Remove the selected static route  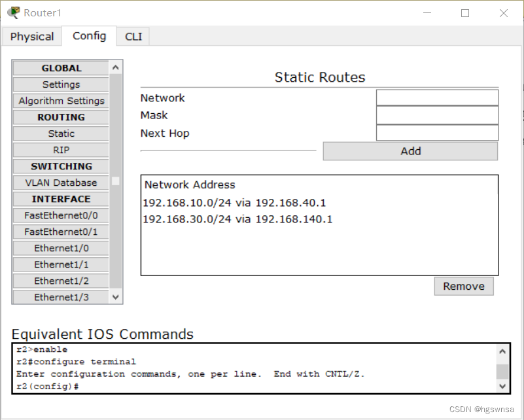464,287
